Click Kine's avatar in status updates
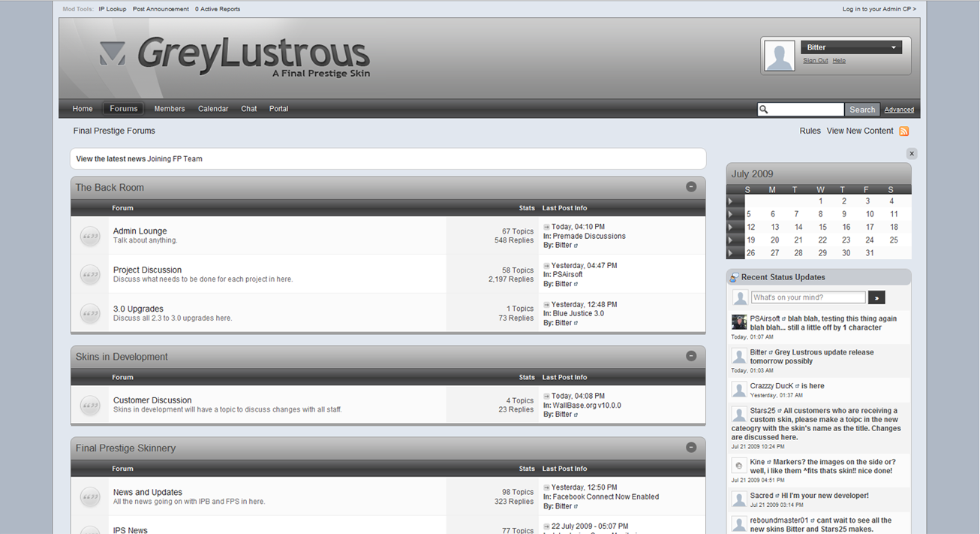This screenshot has height=534, width=980. tap(739, 466)
